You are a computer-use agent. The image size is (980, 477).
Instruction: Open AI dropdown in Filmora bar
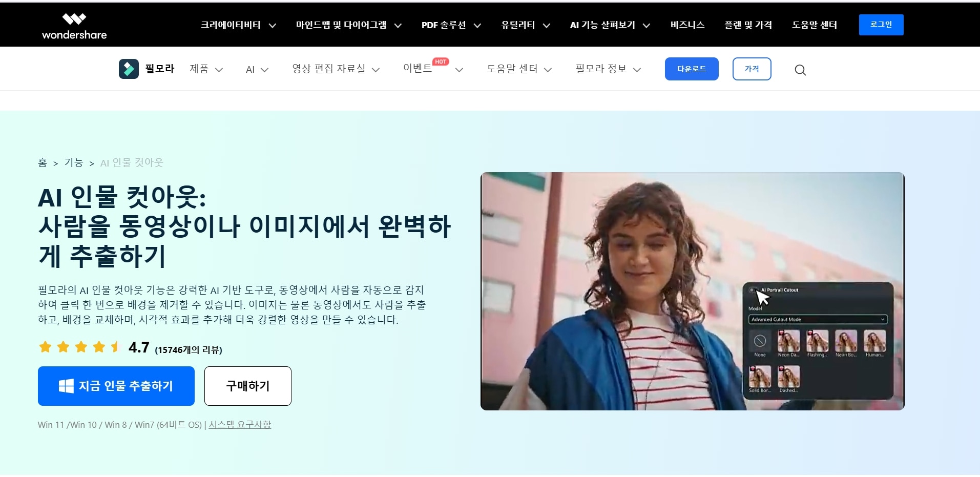point(257,70)
